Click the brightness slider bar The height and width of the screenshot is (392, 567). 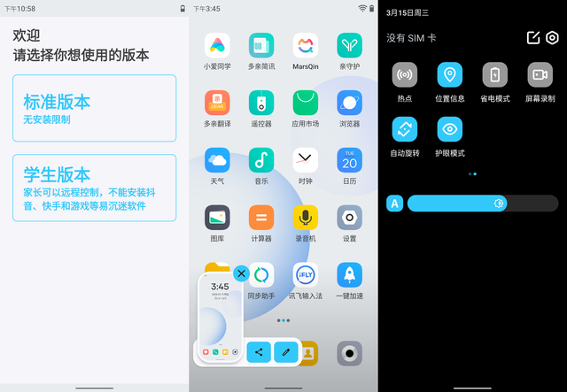[483, 204]
